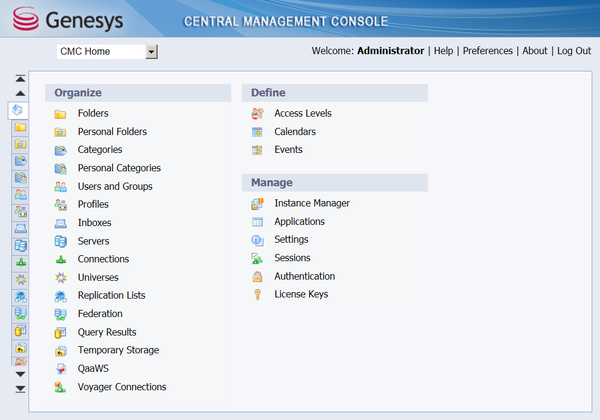Click the Events icon

[x=257, y=150]
